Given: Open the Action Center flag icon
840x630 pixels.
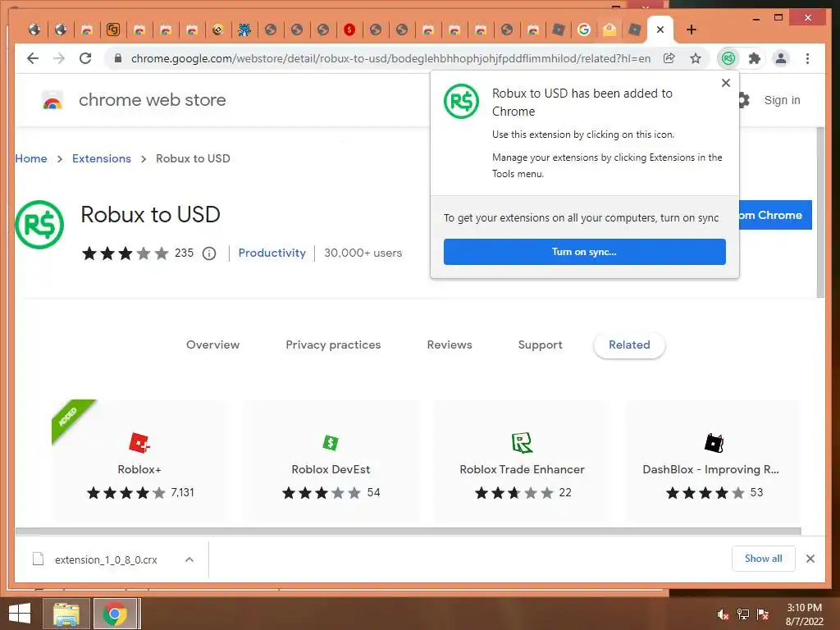Looking at the screenshot, I should [x=763, y=614].
